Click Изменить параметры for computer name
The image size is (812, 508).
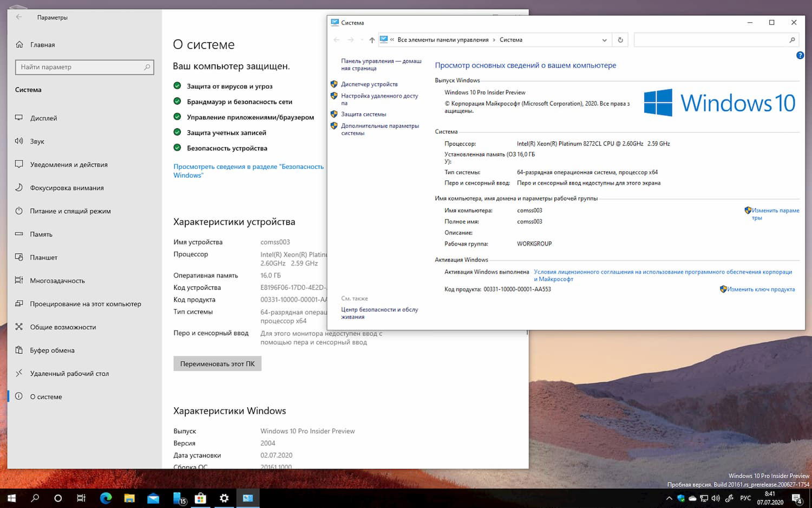[x=775, y=214]
